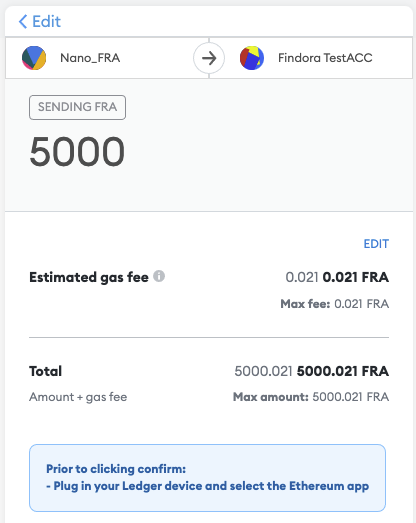Viewport: 416px width, 523px height.
Task: Click the back chevron arrow icon
Action: point(23,21)
